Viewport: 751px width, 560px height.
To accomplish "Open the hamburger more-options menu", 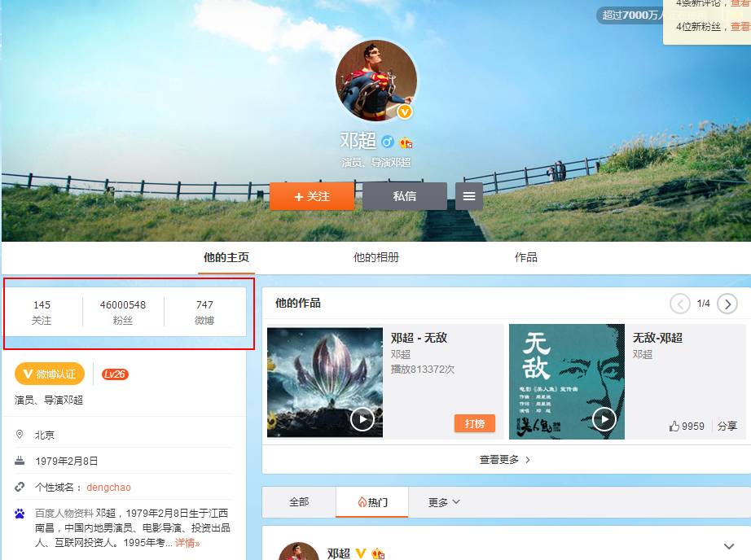I will [x=469, y=196].
